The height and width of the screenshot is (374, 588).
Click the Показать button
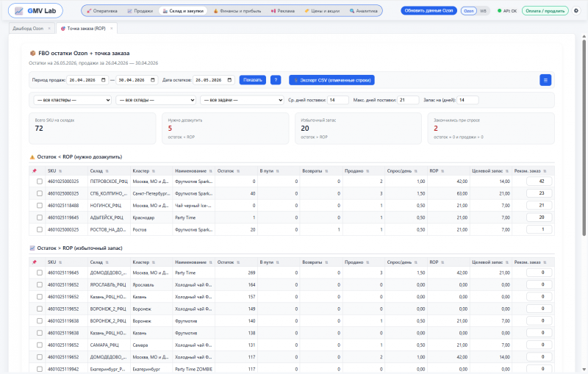click(253, 80)
